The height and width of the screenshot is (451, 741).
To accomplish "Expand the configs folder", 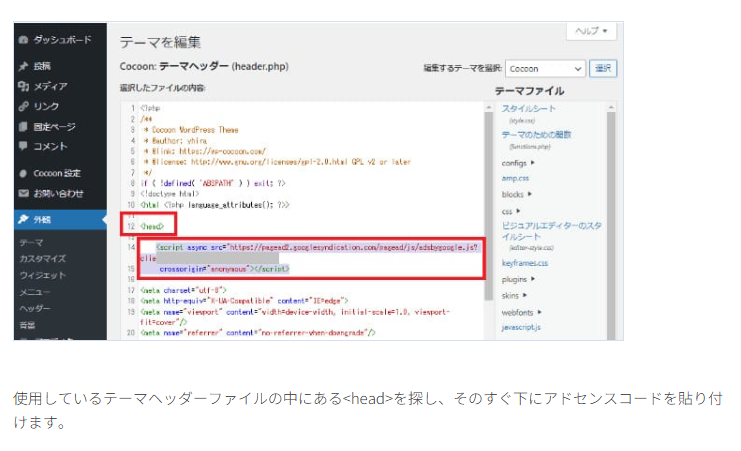I will 518,161.
